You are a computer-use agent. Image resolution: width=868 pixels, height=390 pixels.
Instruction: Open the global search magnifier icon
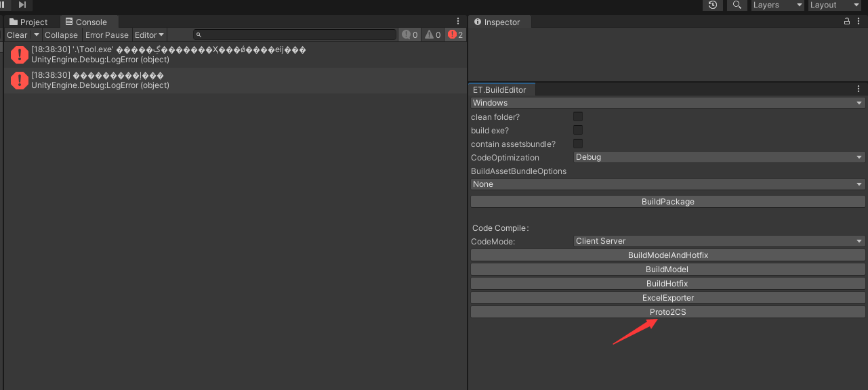pyautogui.click(x=737, y=5)
